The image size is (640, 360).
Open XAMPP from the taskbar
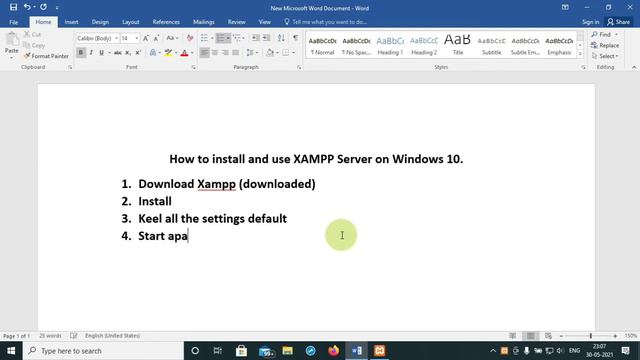(380, 351)
